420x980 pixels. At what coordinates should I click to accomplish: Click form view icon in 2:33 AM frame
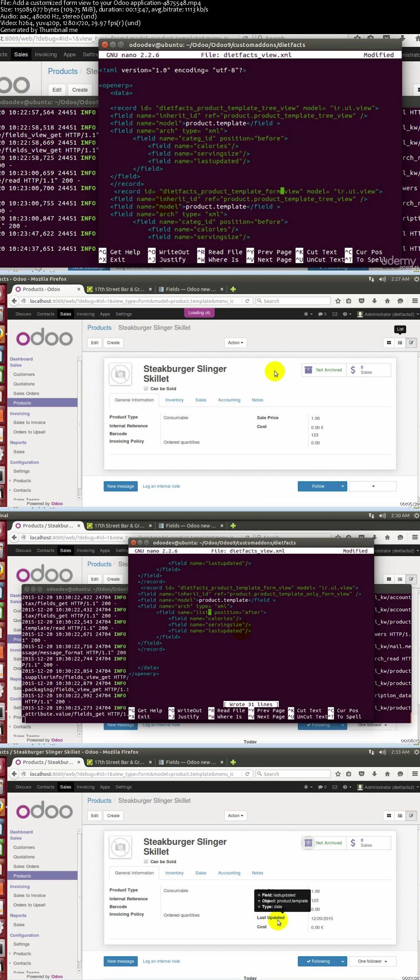coord(411,815)
